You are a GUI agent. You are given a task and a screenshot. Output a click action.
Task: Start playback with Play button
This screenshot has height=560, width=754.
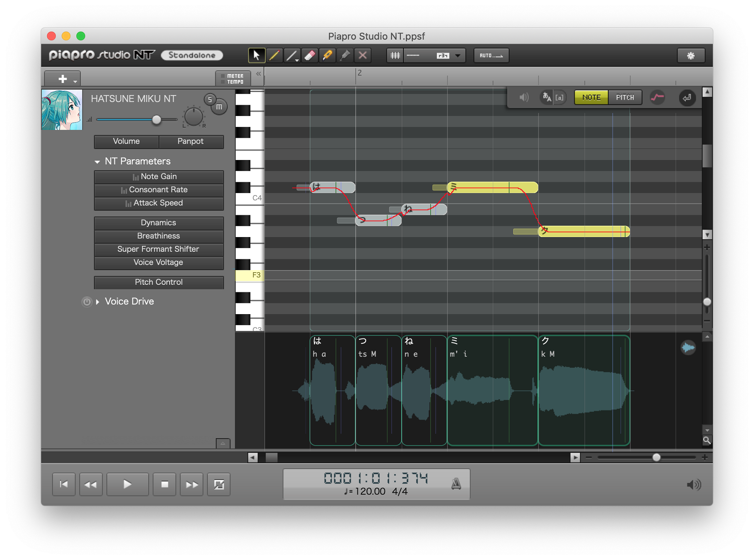127,485
